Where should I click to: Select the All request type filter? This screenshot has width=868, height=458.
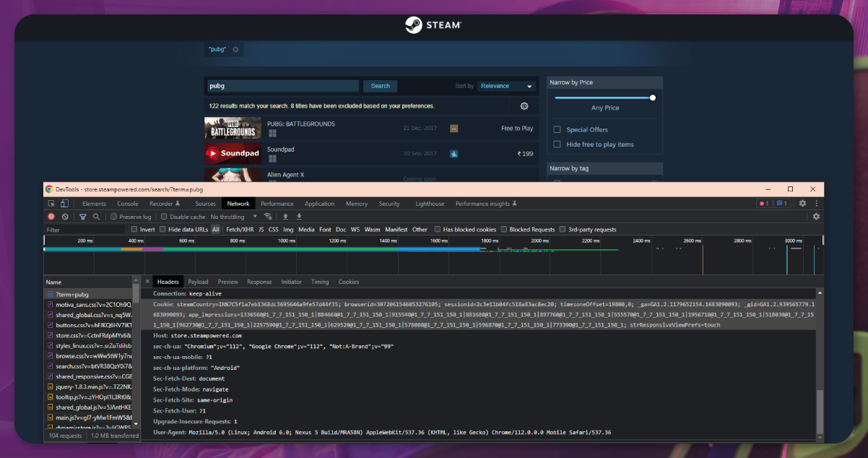215,230
